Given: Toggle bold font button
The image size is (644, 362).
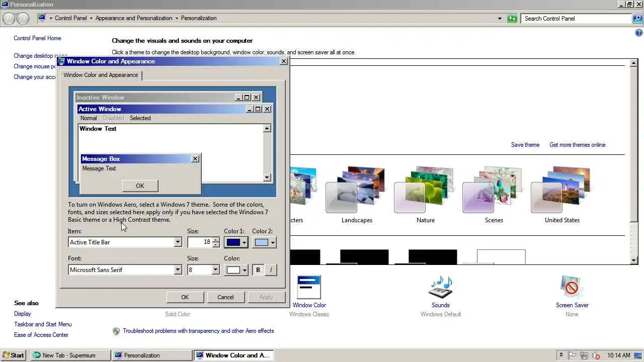Looking at the screenshot, I should pos(258,270).
